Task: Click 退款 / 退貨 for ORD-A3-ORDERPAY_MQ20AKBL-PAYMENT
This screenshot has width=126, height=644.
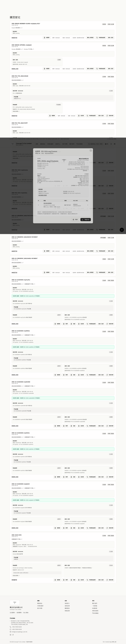Action: [x=111, y=273]
